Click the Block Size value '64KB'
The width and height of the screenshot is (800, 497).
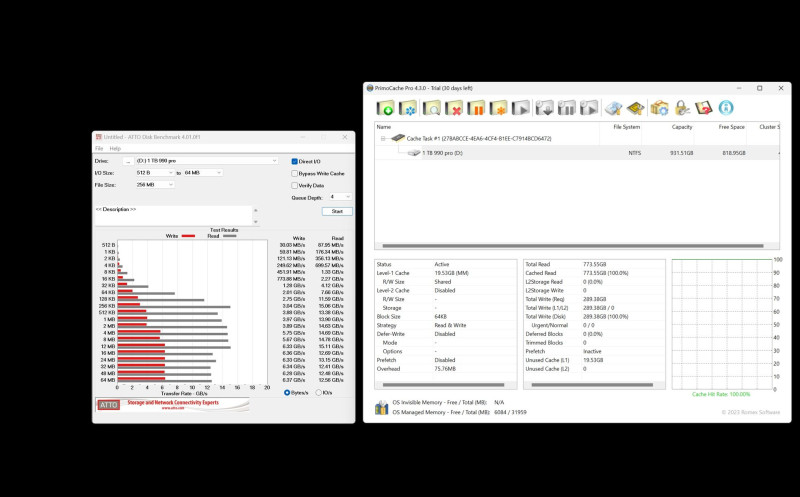(441, 316)
